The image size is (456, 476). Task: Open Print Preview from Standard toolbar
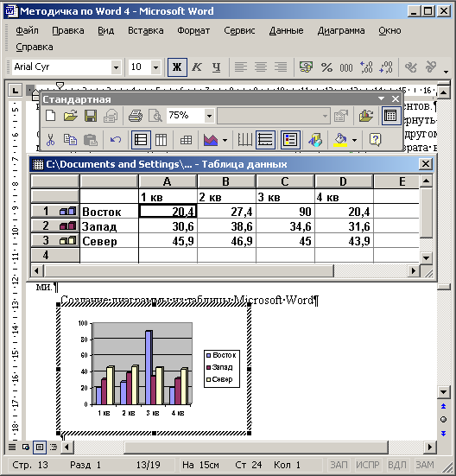(x=155, y=116)
